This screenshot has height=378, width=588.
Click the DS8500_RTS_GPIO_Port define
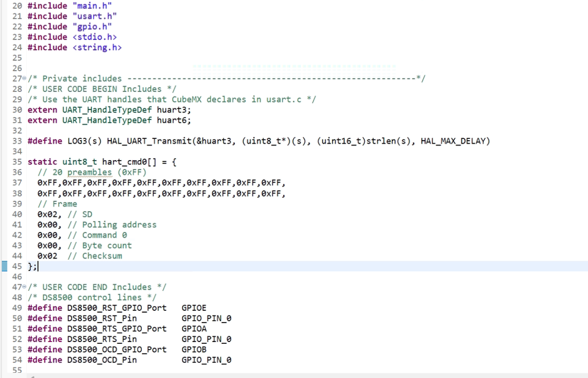pyautogui.click(x=117, y=329)
